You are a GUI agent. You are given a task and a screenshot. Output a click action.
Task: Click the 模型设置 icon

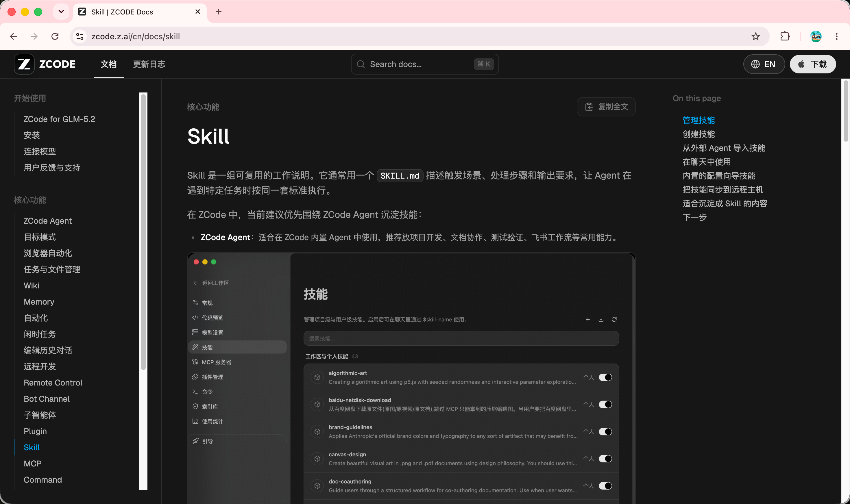click(x=195, y=333)
